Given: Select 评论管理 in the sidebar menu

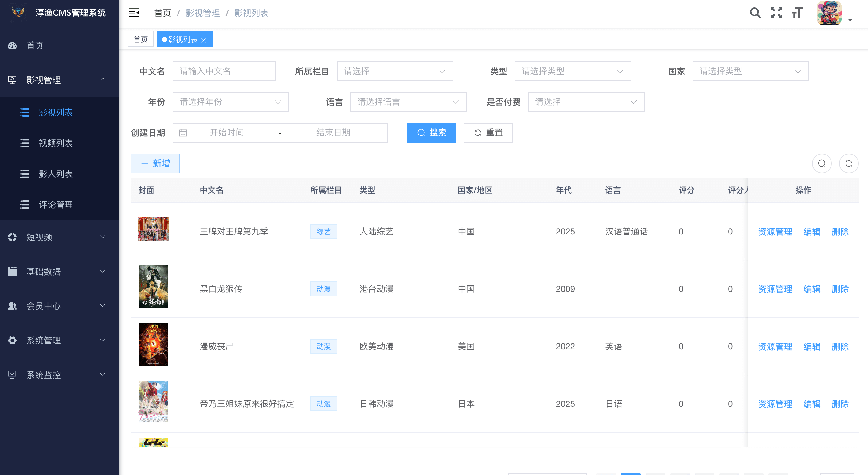Looking at the screenshot, I should click(x=56, y=205).
